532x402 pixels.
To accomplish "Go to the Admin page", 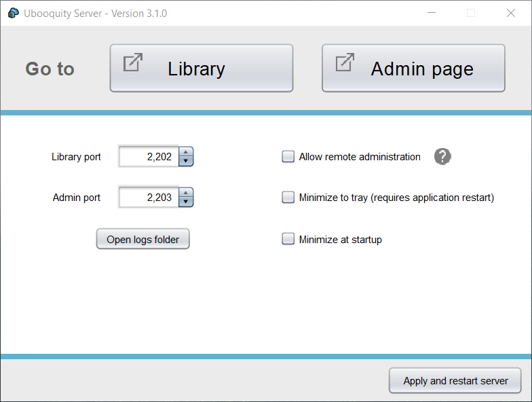I will (414, 68).
